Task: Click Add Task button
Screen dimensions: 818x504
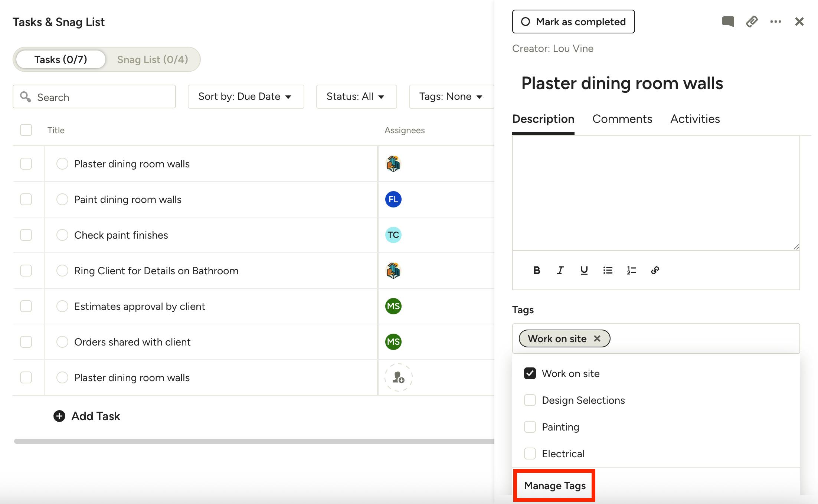Action: pos(87,416)
